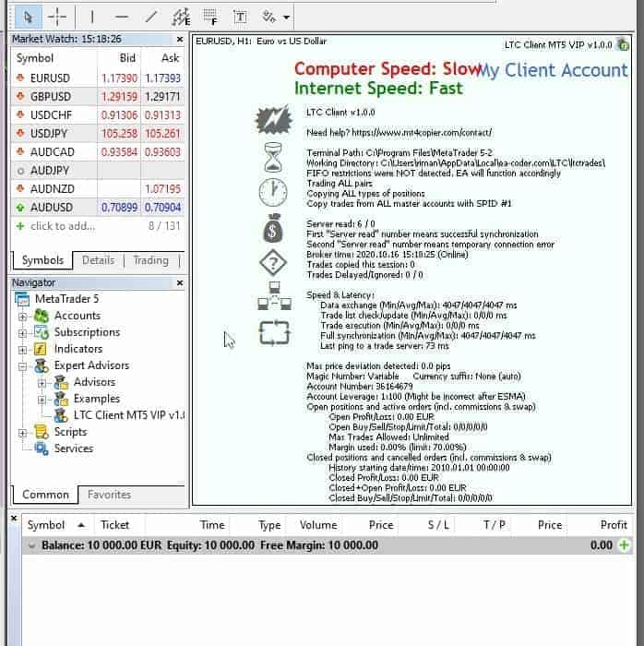Image resolution: width=644 pixels, height=646 pixels.
Task: Switch to the Favorites tab
Action: (109, 495)
